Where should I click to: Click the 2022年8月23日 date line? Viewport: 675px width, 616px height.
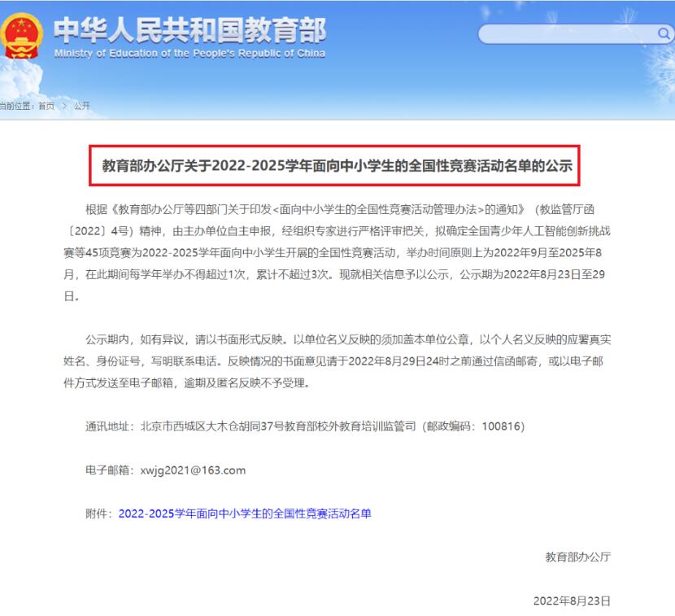coord(572,601)
